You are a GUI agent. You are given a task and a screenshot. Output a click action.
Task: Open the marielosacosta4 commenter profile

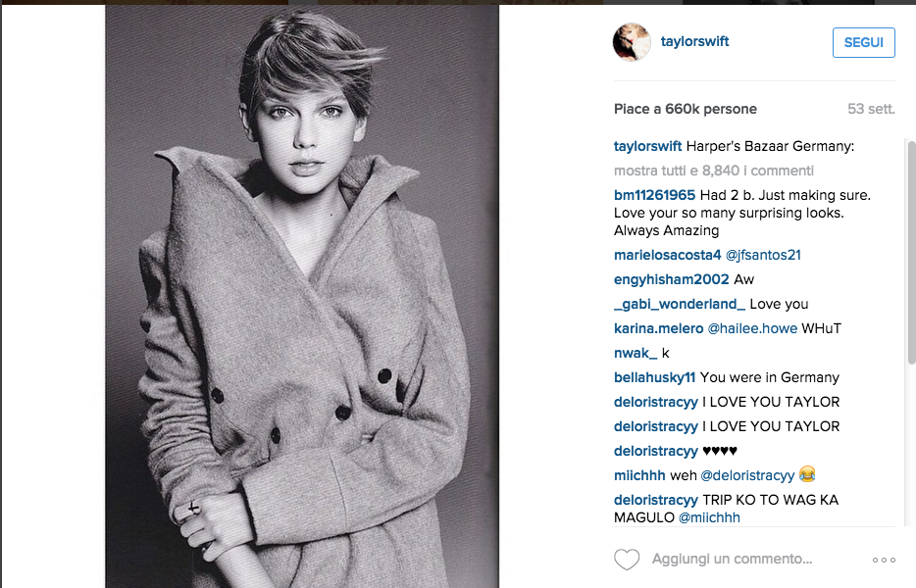(667, 255)
